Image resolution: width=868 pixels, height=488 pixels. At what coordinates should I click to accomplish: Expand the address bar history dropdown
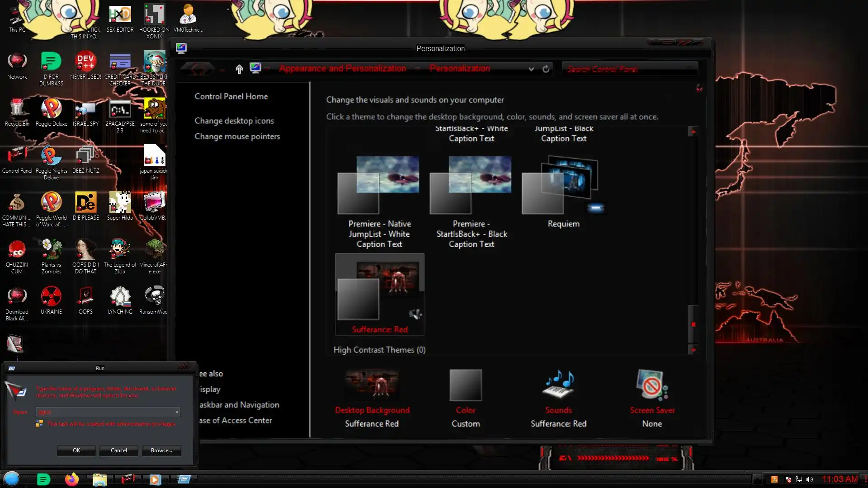[531, 69]
